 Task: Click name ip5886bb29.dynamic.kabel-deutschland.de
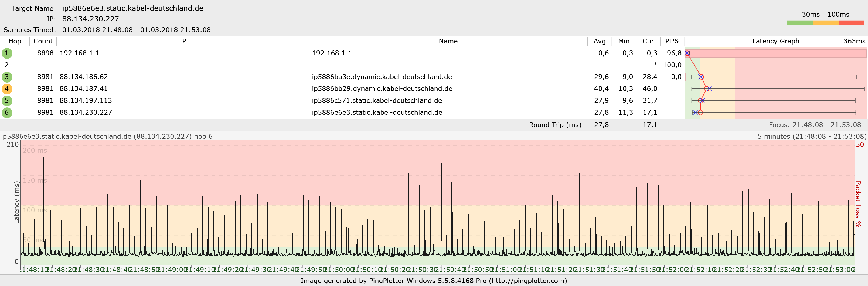[382, 88]
